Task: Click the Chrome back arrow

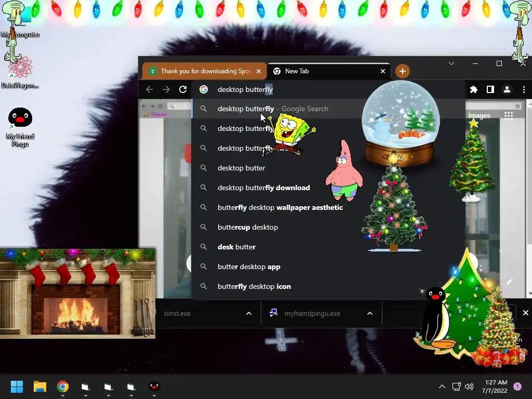Action: [x=149, y=89]
